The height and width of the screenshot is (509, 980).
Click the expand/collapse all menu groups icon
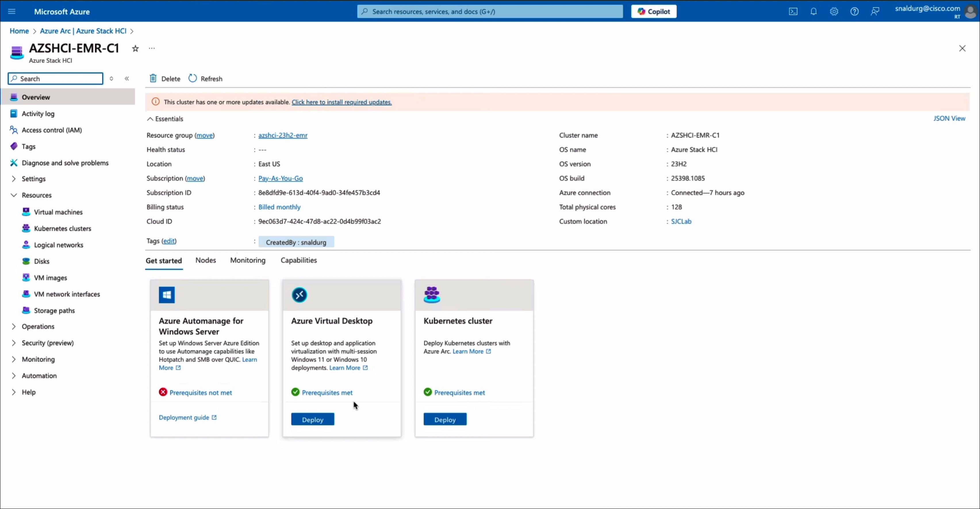tap(112, 79)
